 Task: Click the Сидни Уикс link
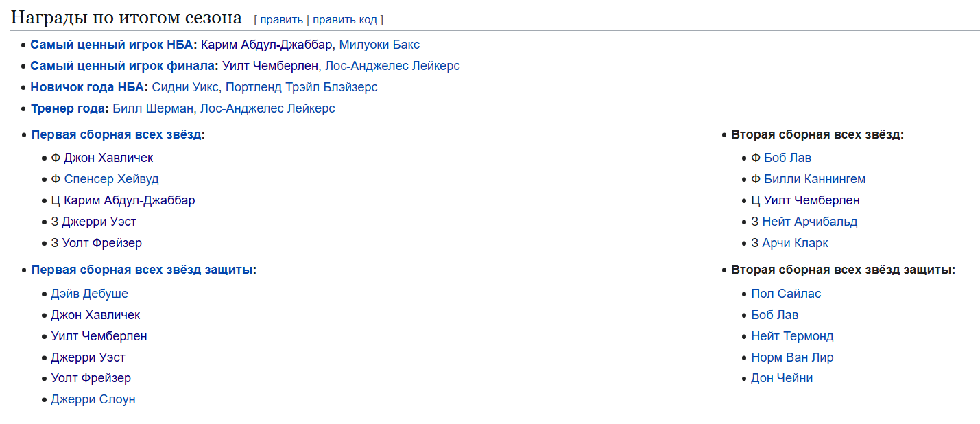[x=185, y=87]
